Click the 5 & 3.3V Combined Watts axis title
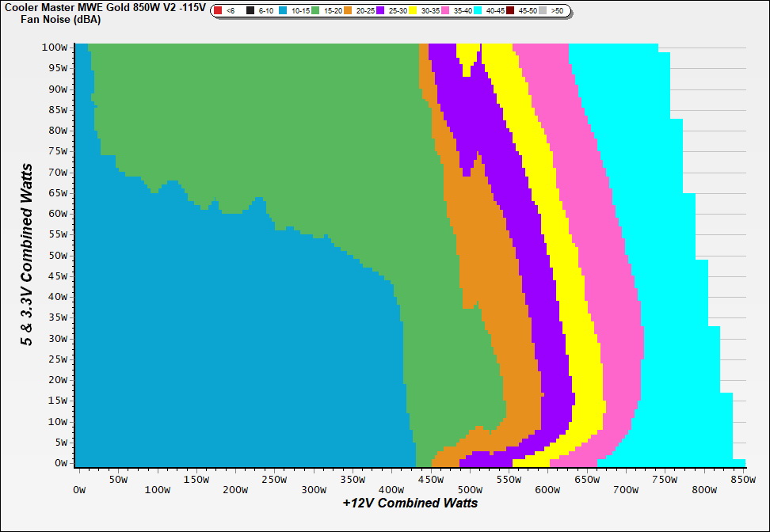 [28, 255]
